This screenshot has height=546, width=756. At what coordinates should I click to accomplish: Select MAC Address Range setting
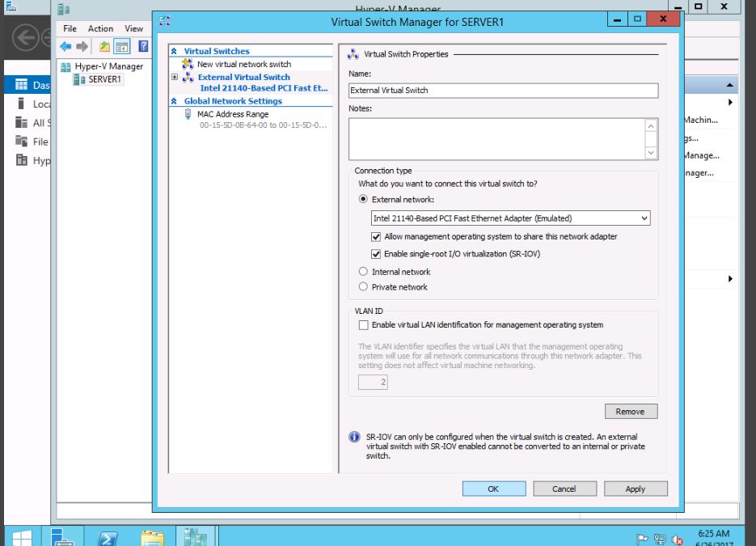pyautogui.click(x=233, y=114)
